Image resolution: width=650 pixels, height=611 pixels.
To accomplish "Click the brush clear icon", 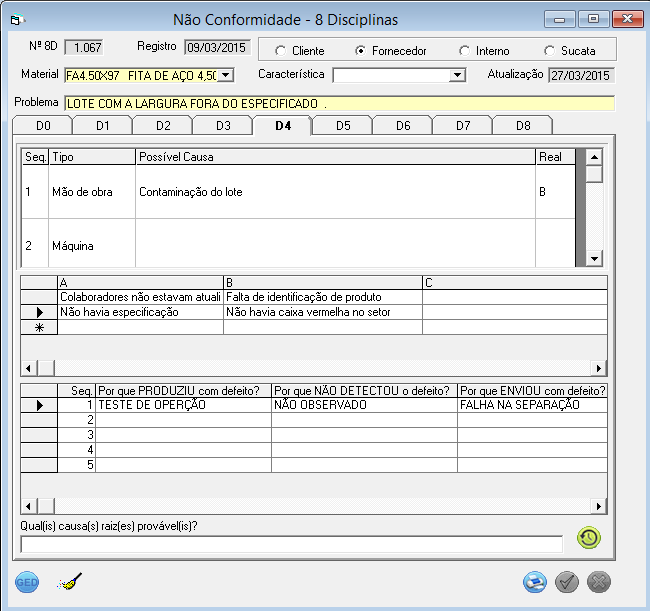I will tap(69, 582).
